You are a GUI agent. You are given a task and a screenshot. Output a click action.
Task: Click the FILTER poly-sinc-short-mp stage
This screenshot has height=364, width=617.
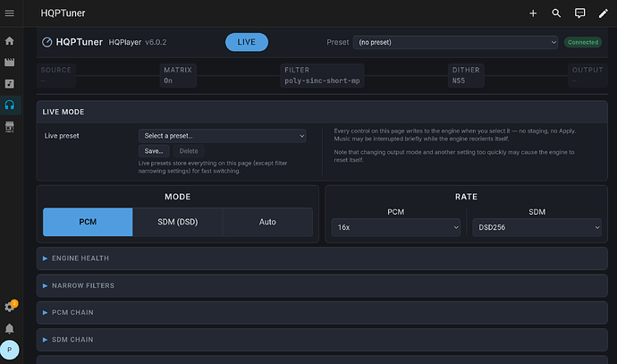pyautogui.click(x=322, y=75)
